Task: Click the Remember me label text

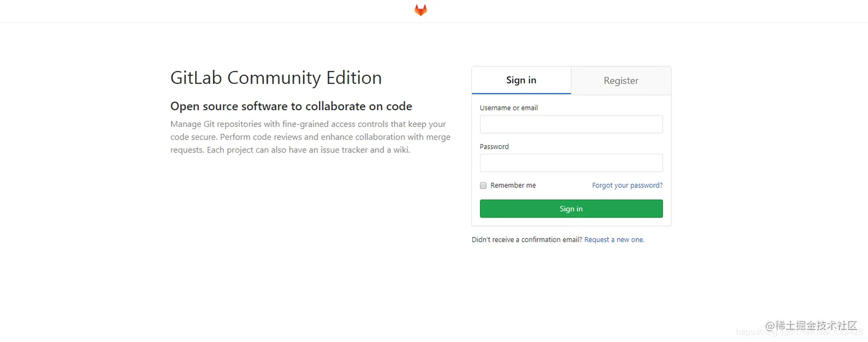Action: [513, 185]
